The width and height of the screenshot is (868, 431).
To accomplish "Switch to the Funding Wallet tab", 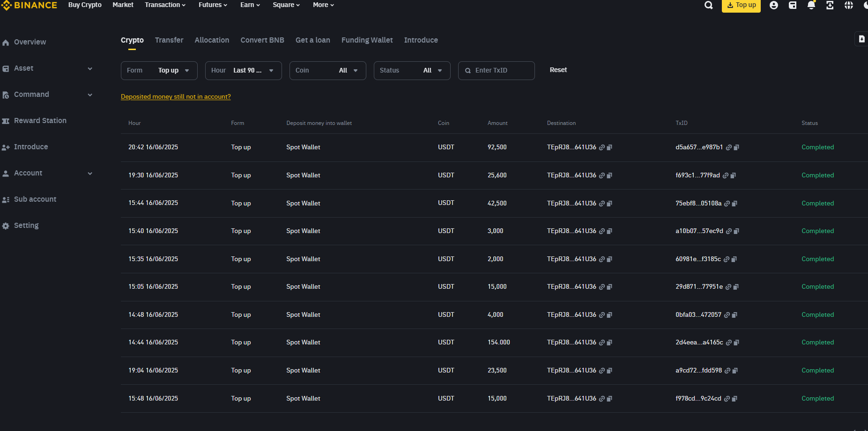I will (x=367, y=40).
